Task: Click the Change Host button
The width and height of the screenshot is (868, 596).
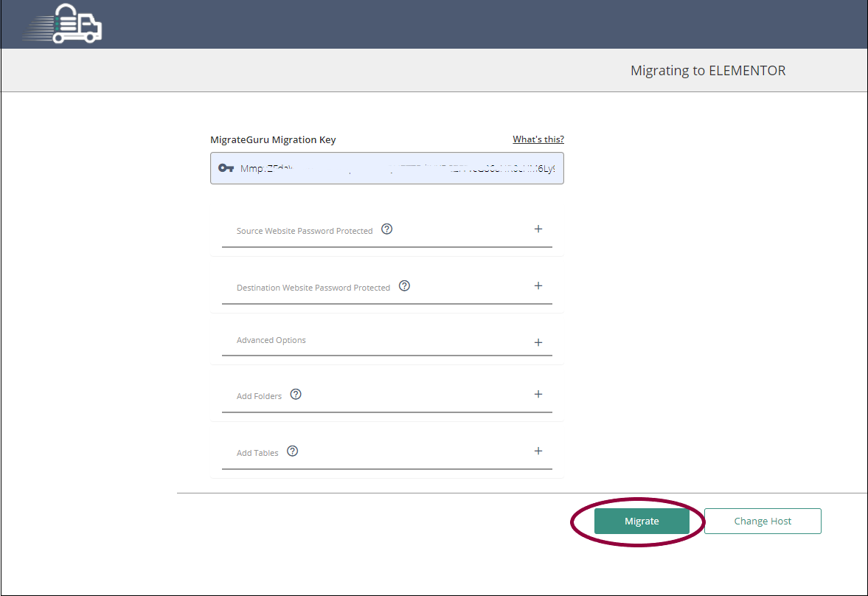Action: (x=763, y=521)
